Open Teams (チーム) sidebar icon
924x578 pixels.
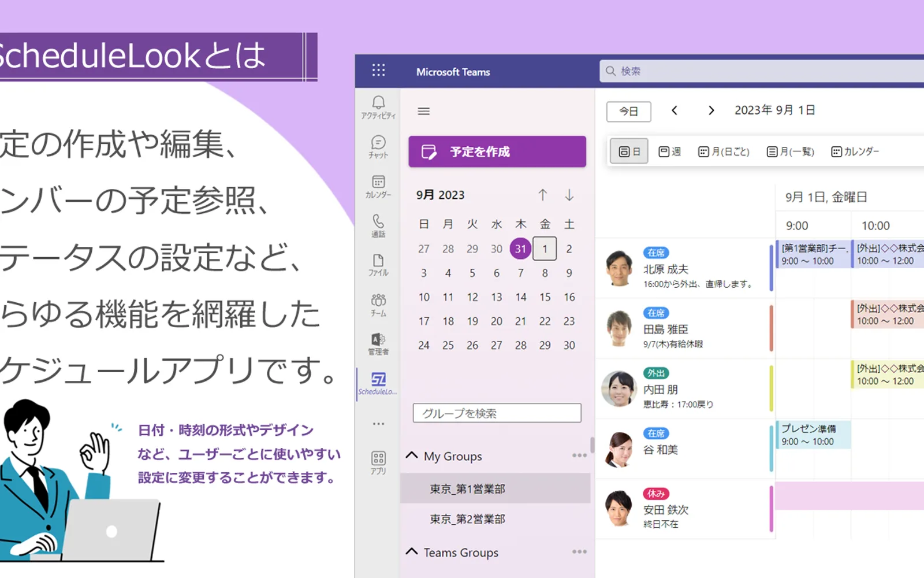(378, 305)
